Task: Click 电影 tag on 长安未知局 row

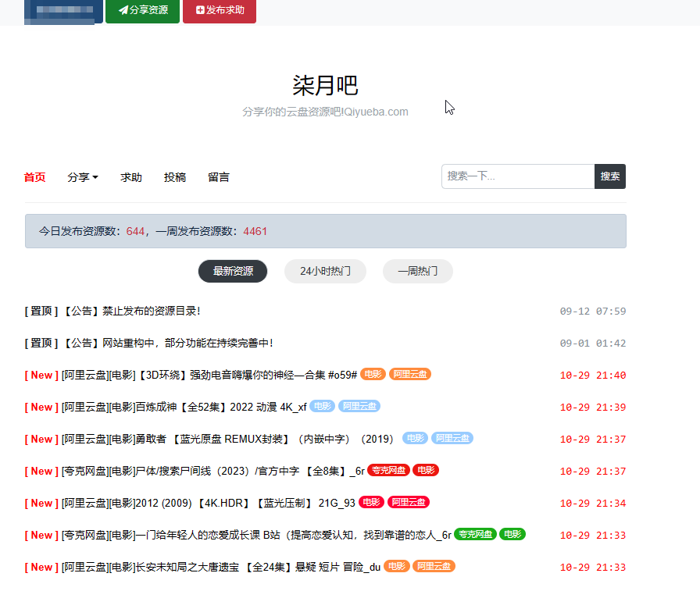Action: 396,567
